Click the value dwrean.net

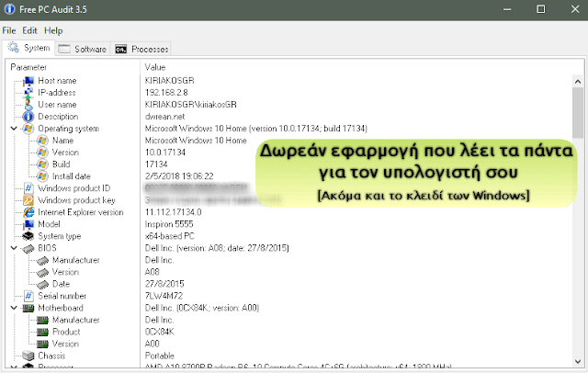[x=165, y=117]
